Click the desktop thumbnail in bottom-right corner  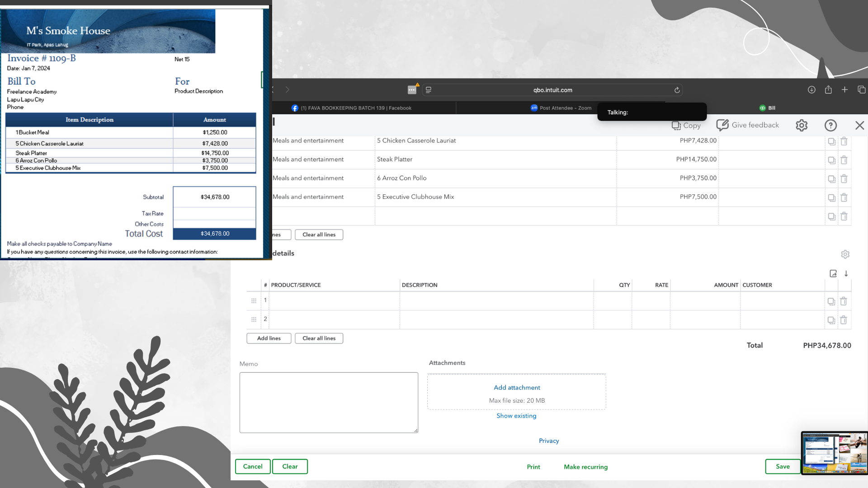click(x=834, y=453)
